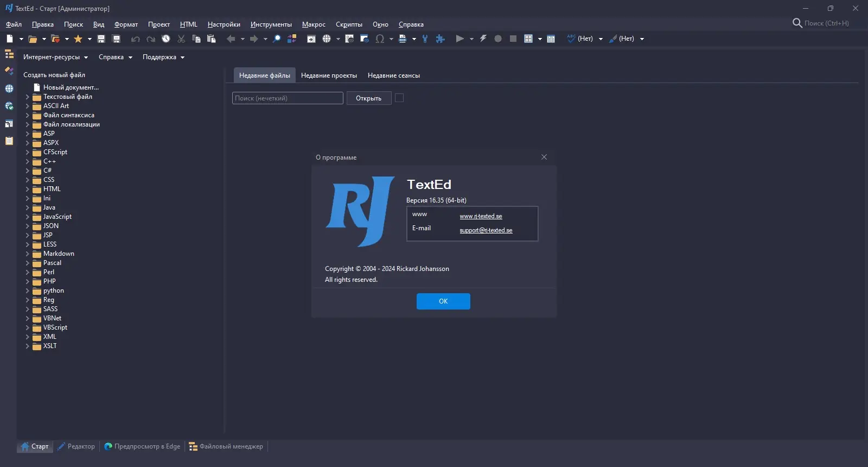
Task: Switch to the Файловый менеджер bottom tab
Action: pyautogui.click(x=226, y=446)
